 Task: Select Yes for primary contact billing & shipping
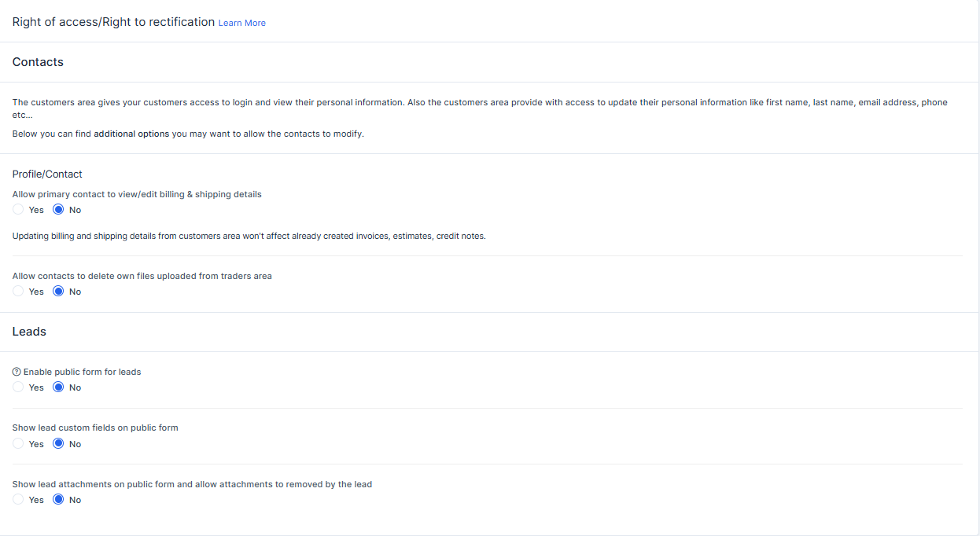pos(18,210)
